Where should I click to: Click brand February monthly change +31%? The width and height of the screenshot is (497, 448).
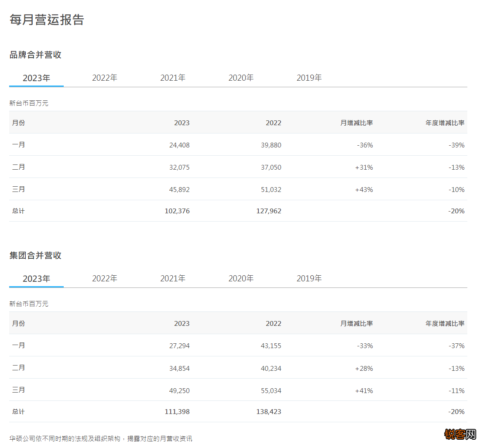[x=364, y=167]
